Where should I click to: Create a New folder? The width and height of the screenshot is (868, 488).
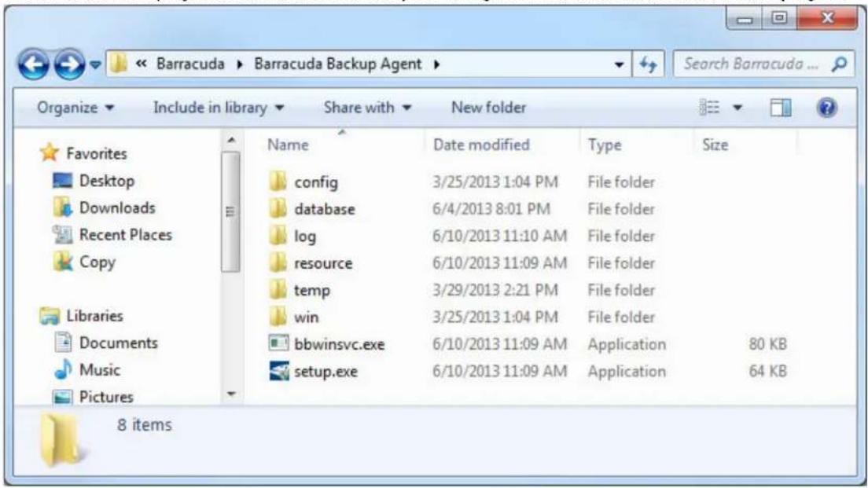(489, 108)
